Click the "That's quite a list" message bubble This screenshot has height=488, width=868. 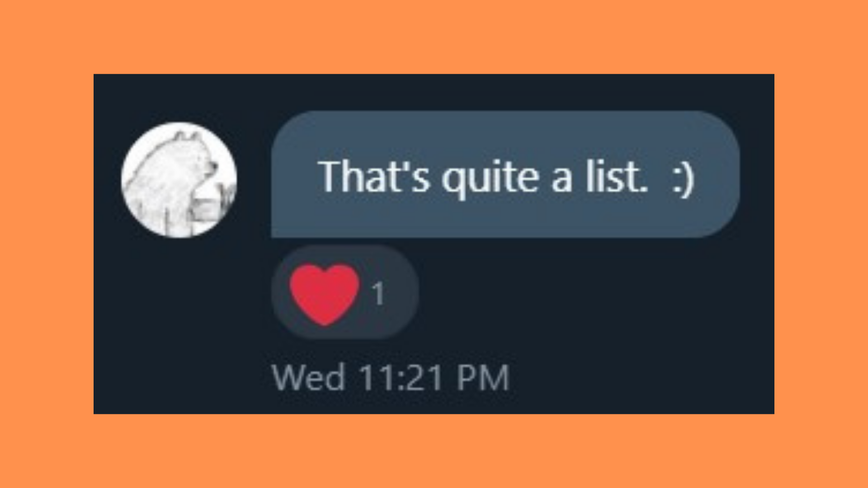click(x=505, y=174)
